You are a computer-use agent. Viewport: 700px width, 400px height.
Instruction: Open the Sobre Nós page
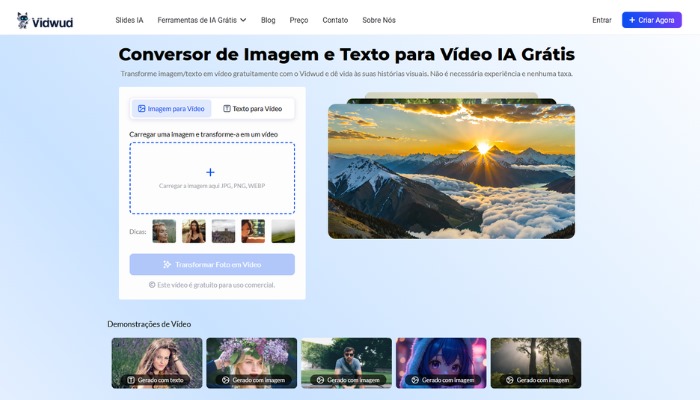pyautogui.click(x=379, y=20)
